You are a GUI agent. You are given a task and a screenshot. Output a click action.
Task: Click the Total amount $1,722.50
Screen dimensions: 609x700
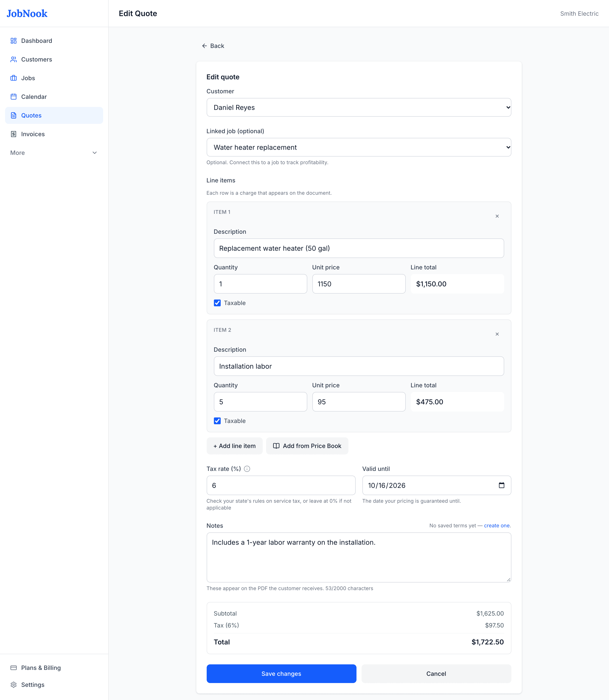487,642
